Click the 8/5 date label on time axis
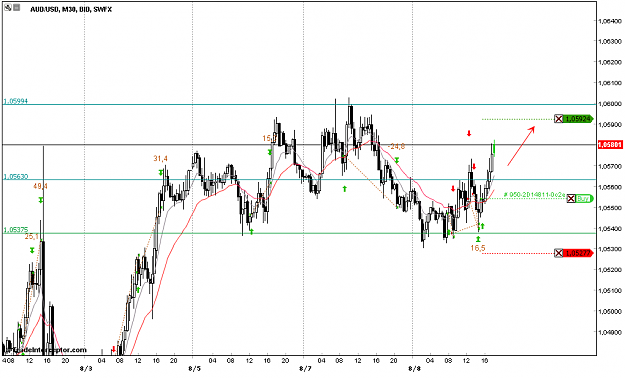The width and height of the screenshot is (625, 378). (x=194, y=369)
